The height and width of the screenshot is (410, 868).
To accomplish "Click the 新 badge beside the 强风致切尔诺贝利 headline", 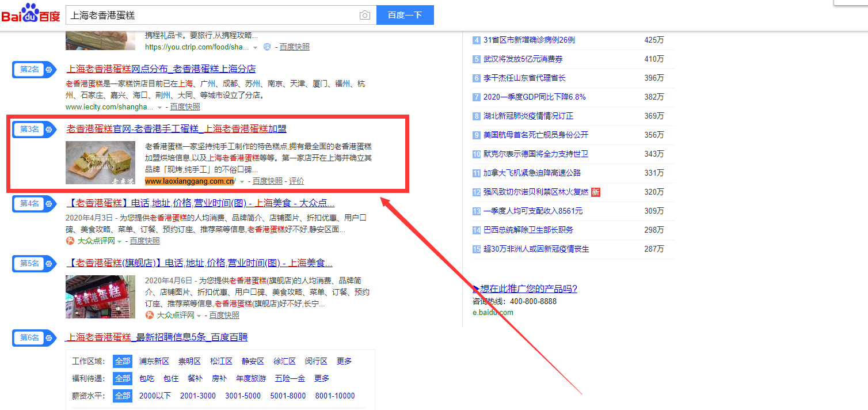I will (596, 192).
